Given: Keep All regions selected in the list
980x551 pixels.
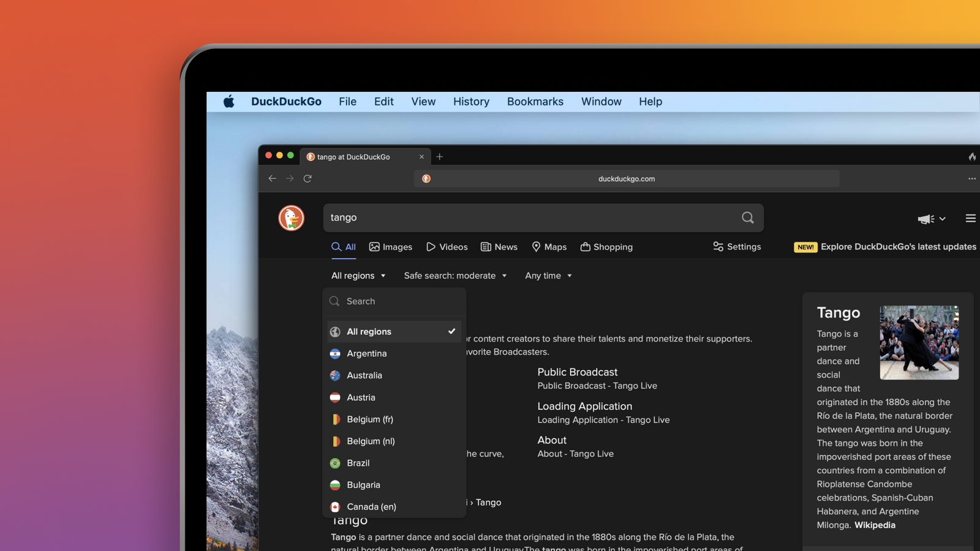Looking at the screenshot, I should coord(369,331).
